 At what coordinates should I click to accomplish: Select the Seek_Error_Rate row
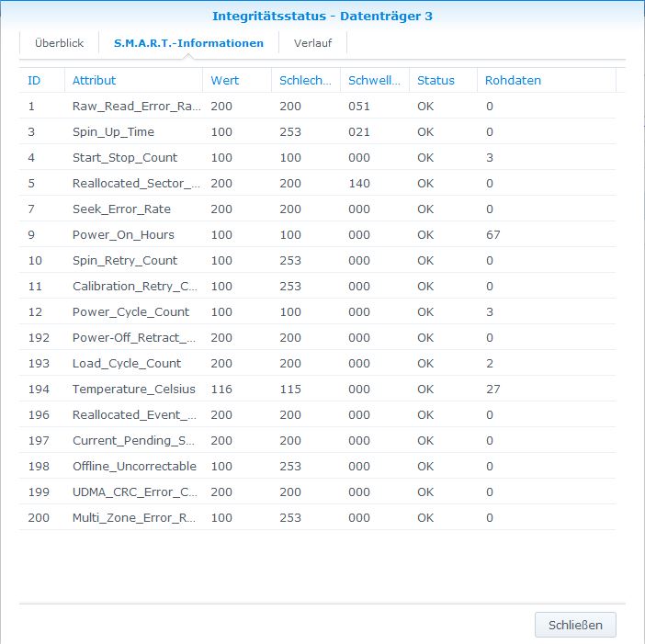click(121, 209)
